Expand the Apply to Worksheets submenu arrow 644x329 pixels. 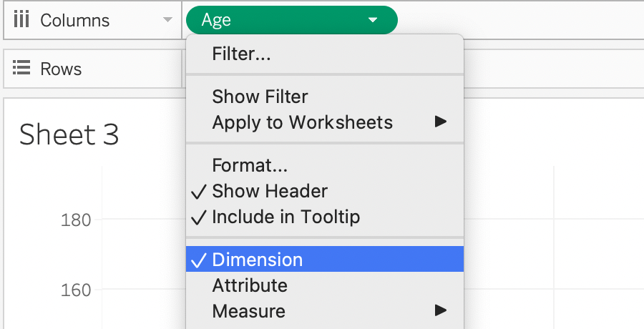pyautogui.click(x=441, y=122)
